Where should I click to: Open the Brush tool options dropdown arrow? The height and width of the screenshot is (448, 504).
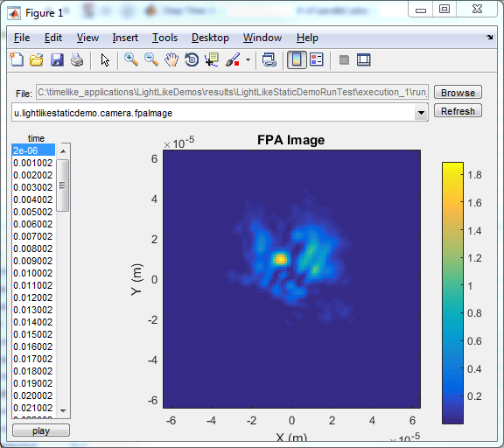click(248, 59)
